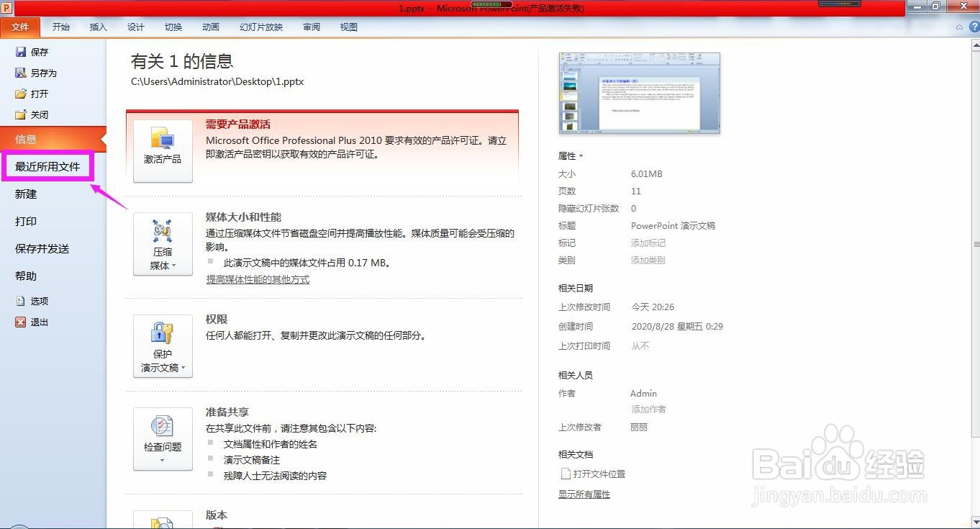
Task: Close the presentation with 关闭
Action: tap(32, 114)
